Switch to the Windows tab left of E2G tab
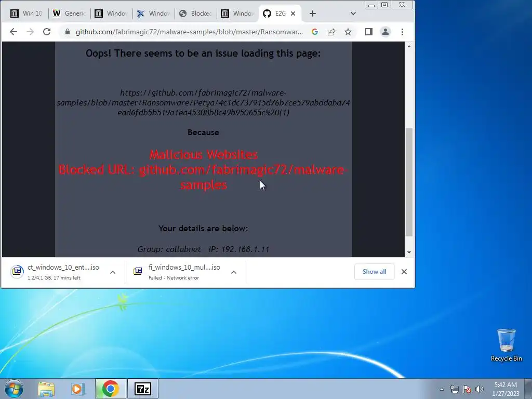The width and height of the screenshot is (532, 399). [x=237, y=14]
